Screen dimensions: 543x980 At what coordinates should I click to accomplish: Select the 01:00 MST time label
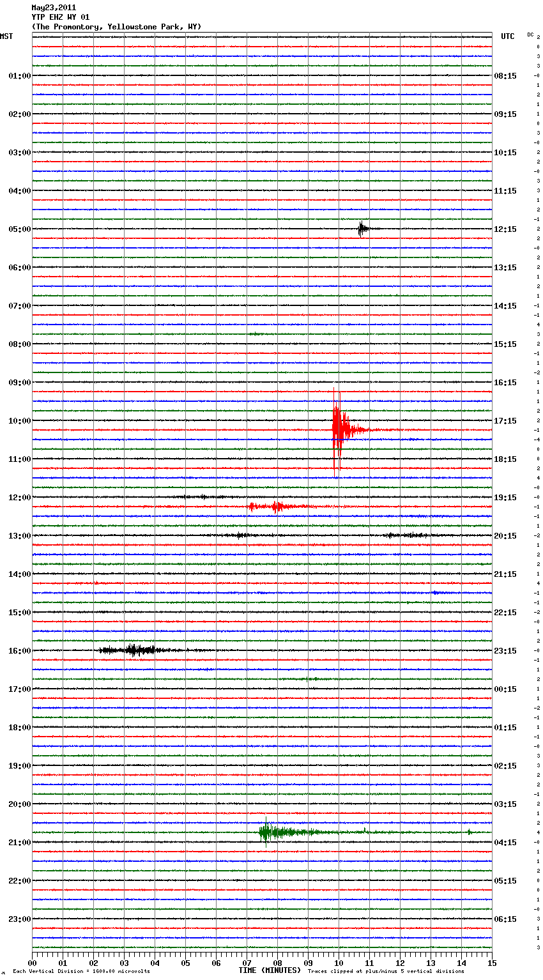click(x=19, y=76)
